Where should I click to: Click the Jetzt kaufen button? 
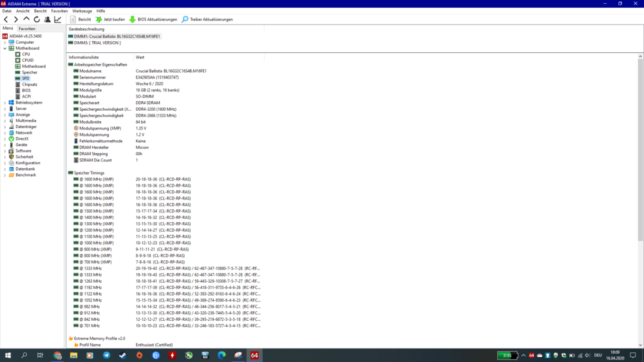[x=110, y=19]
